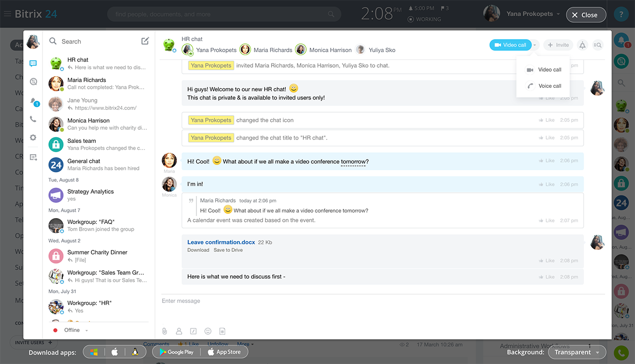This screenshot has width=635, height=364.
Task: Open the Transparent background dropdown
Action: coord(577,352)
